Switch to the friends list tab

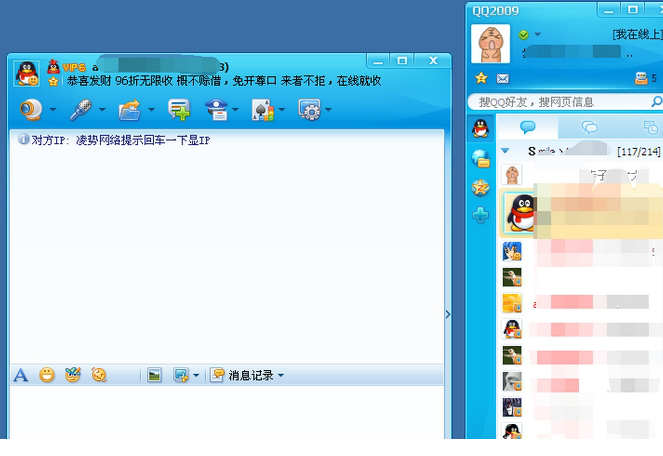point(528,126)
